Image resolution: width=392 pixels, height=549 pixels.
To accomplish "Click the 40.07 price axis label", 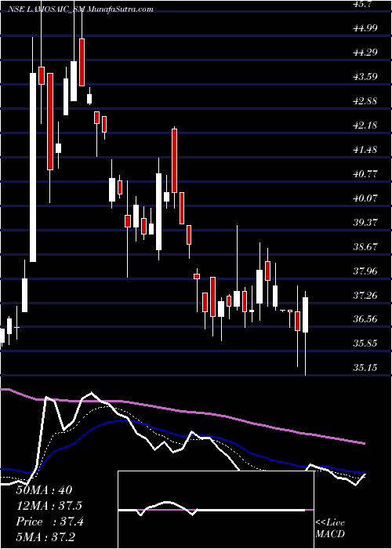I will 366,198.
